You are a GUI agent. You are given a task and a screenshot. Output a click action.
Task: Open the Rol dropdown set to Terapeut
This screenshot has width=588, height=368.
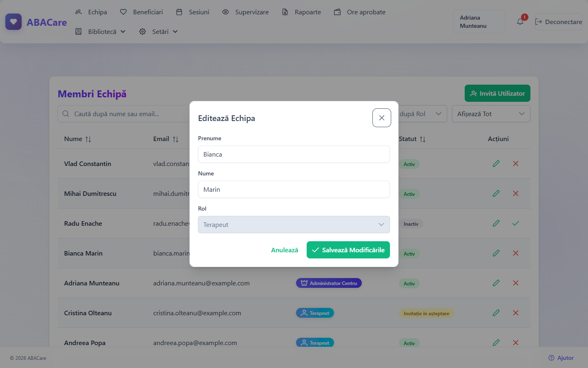coord(294,224)
